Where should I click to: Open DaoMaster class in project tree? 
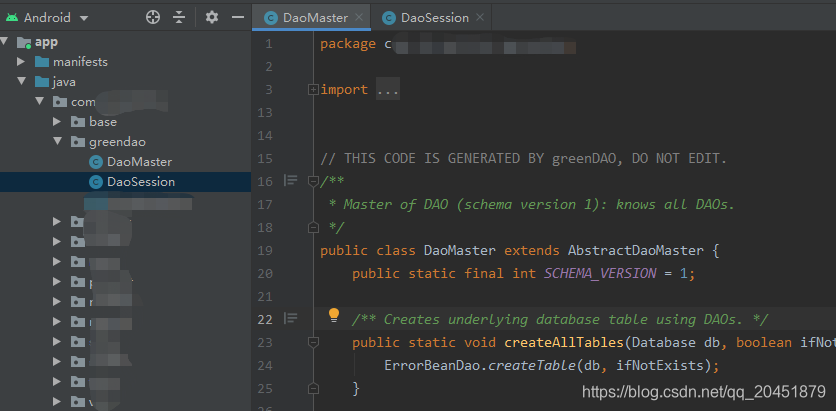pos(125,162)
